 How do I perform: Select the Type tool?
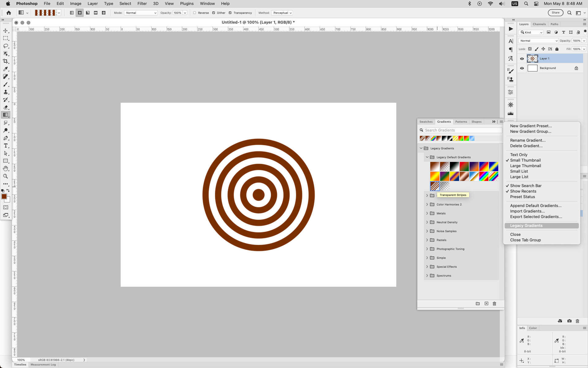(6, 146)
